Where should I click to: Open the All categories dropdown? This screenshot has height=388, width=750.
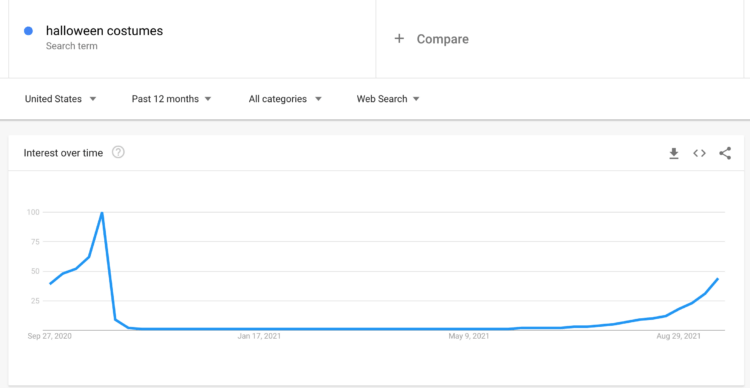285,99
